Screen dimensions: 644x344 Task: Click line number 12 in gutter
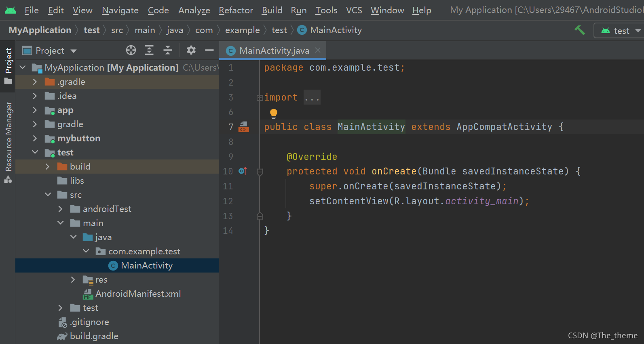coord(228,201)
